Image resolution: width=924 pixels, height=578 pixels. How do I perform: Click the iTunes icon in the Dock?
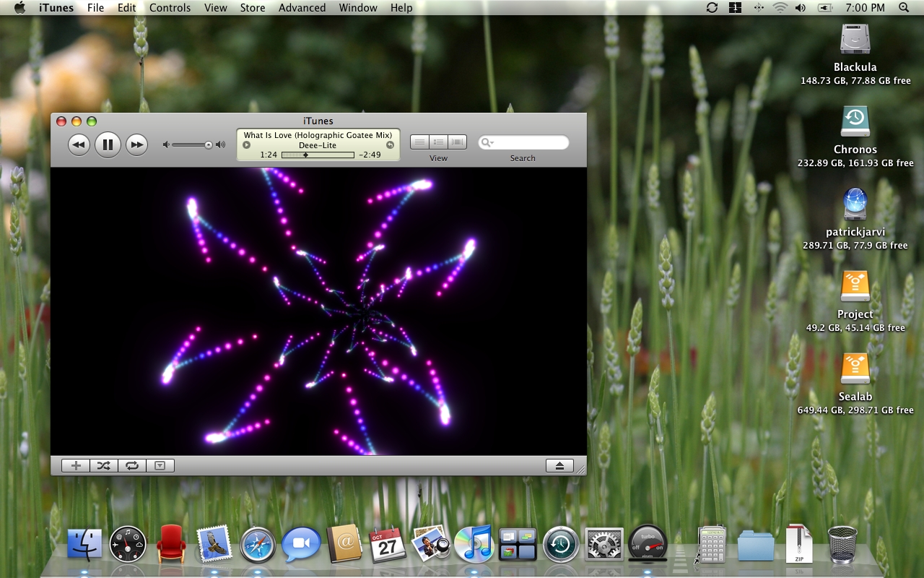point(474,544)
